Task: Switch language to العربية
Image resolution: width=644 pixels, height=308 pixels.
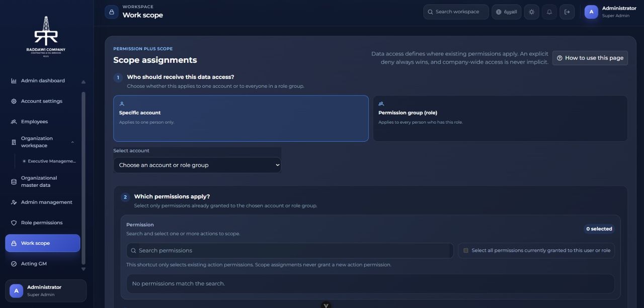Action: 506,12
